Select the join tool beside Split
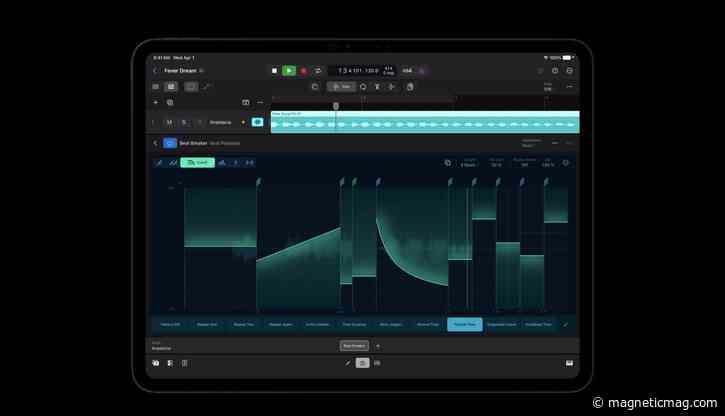Screen dimensions: 725x416 392,86
